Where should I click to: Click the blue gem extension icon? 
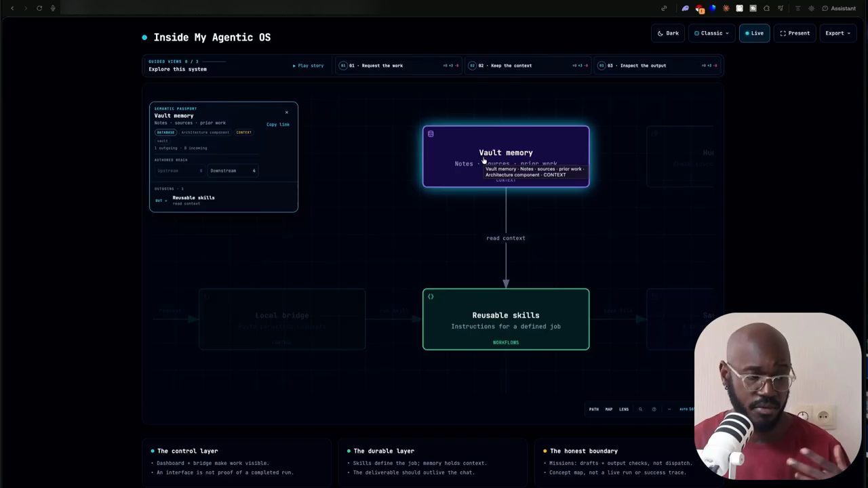coord(713,8)
